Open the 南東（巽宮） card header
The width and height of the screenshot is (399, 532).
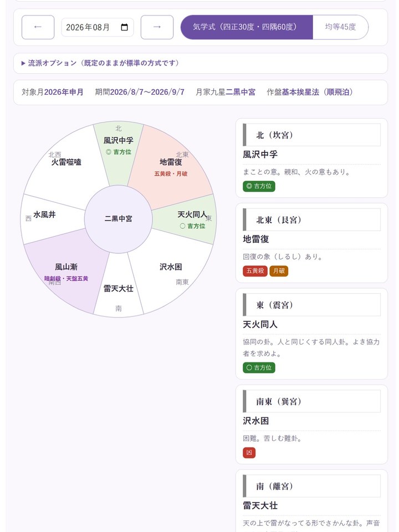312,401
